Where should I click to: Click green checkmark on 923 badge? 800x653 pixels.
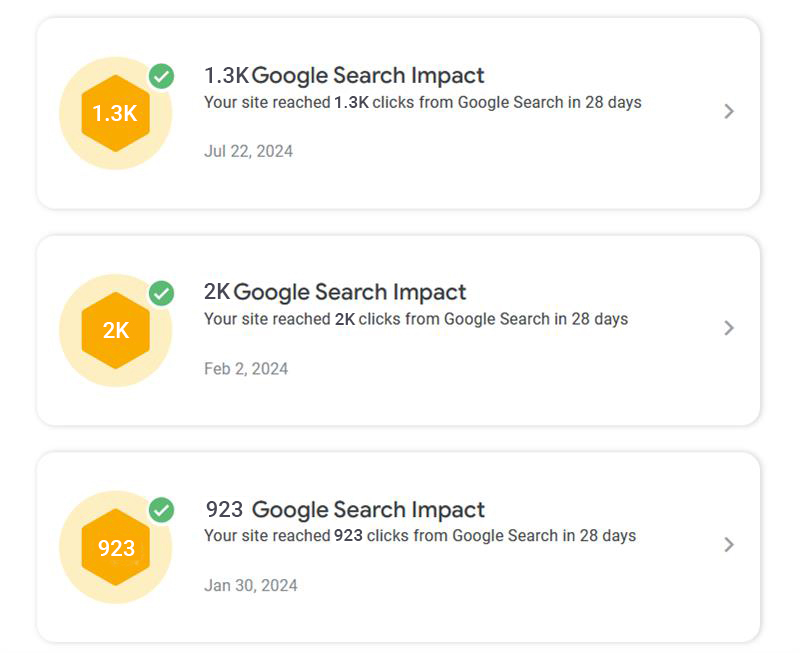coord(161,510)
